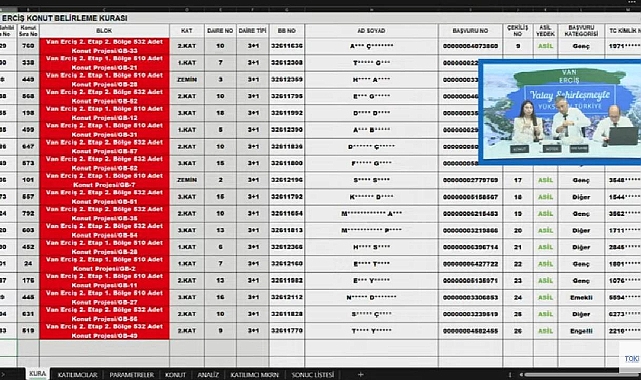
Task: Click the live video overlay of the presenters
Action: coord(560,112)
